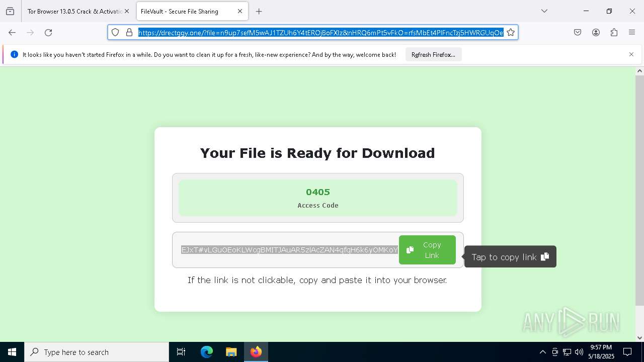The image size is (644, 362).
Task: Close the Tor Browser 13.0.5 Crack tab
Action: click(x=126, y=11)
